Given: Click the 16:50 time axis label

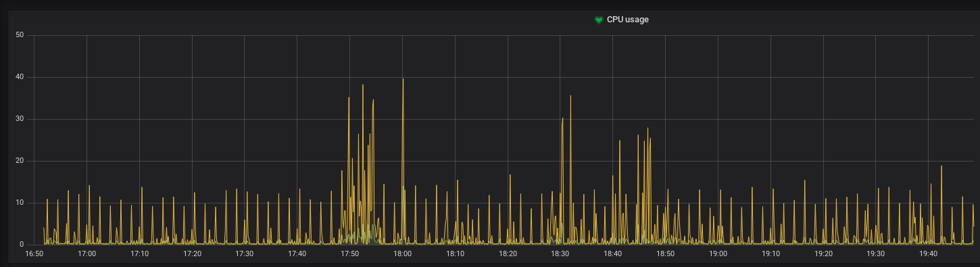Looking at the screenshot, I should 34,253.
